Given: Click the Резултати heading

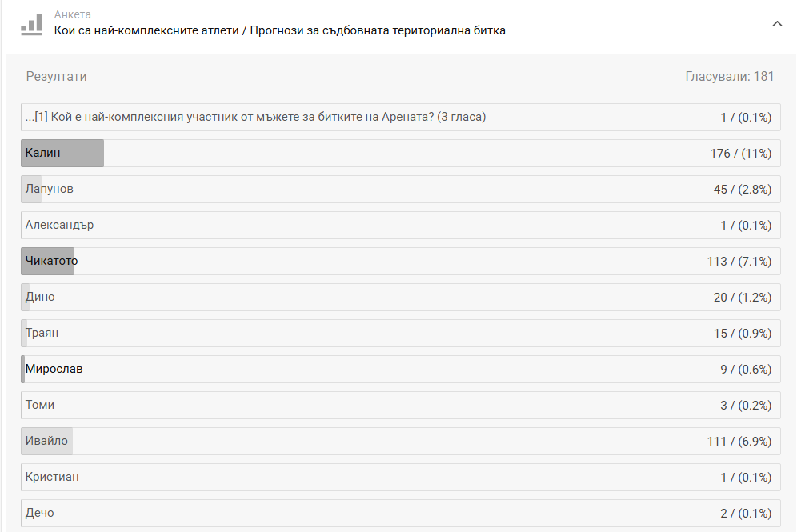Looking at the screenshot, I should tap(56, 77).
